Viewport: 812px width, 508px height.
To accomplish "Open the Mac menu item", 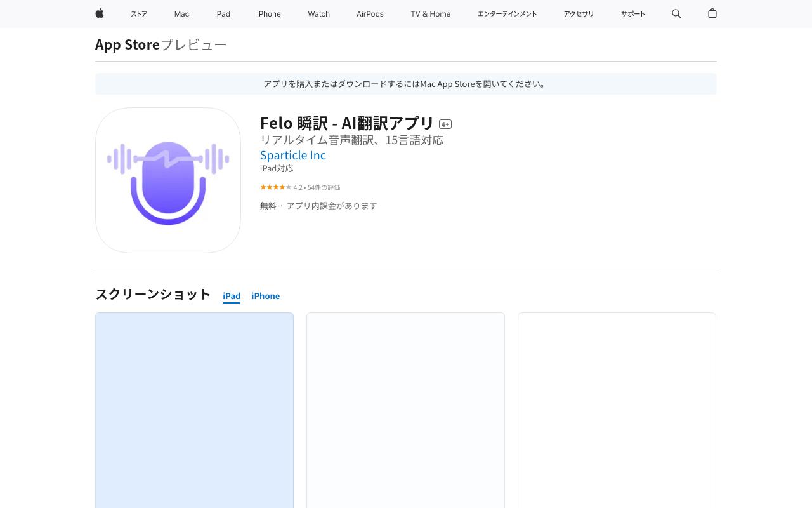I will [x=181, y=14].
